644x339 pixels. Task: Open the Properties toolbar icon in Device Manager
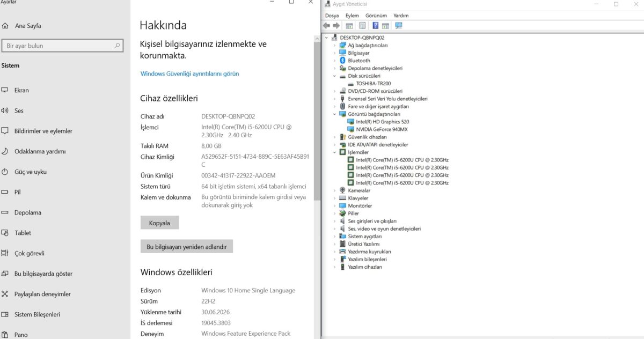click(362, 25)
